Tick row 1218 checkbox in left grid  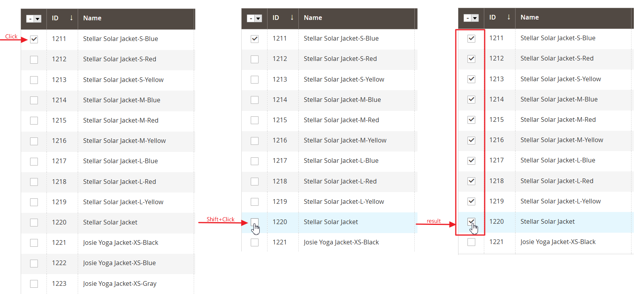pos(34,182)
